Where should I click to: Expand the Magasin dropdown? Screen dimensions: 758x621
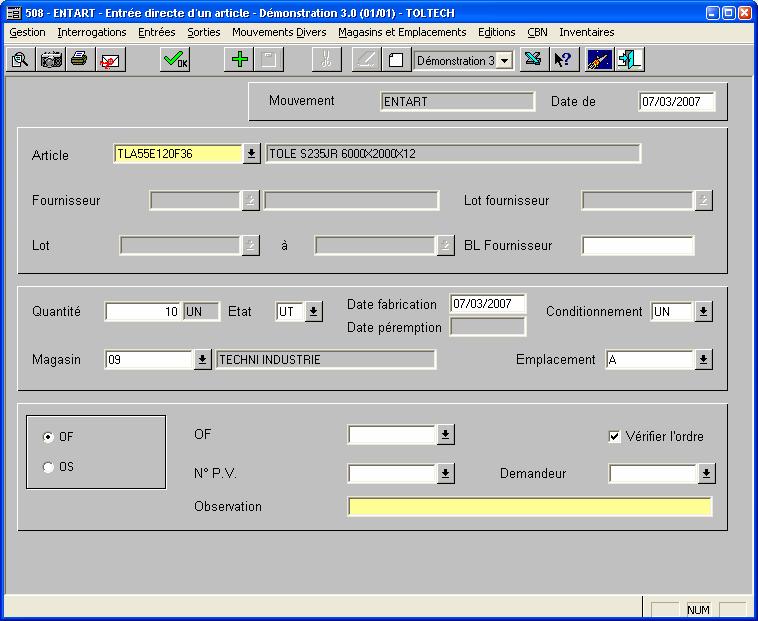(202, 360)
